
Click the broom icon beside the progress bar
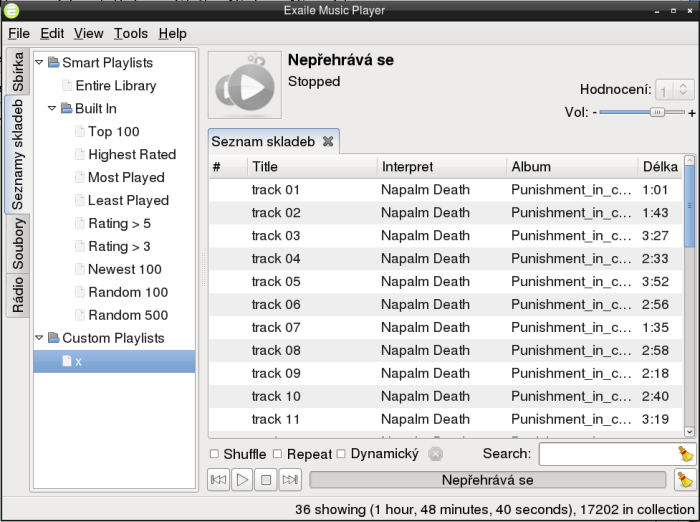[x=685, y=480]
